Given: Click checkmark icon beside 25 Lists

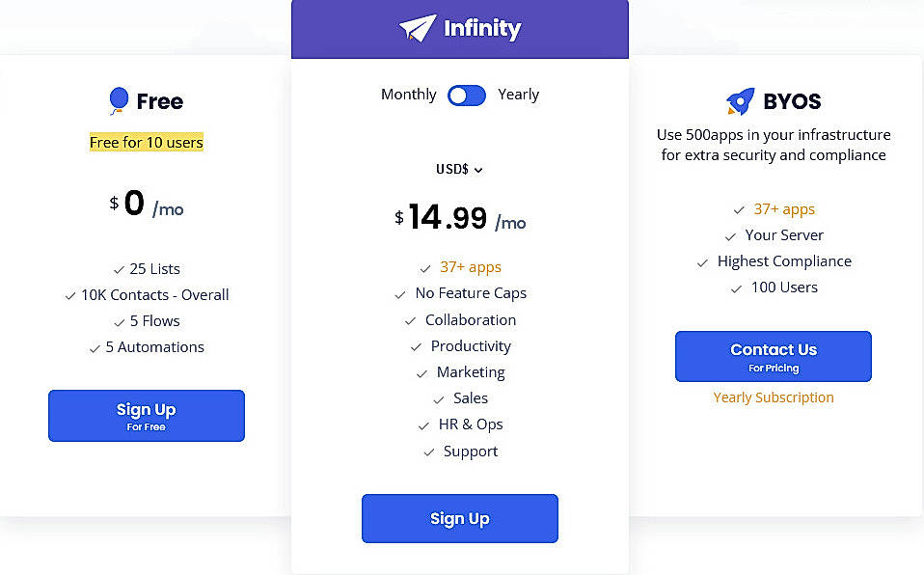Looking at the screenshot, I should coord(119,270).
